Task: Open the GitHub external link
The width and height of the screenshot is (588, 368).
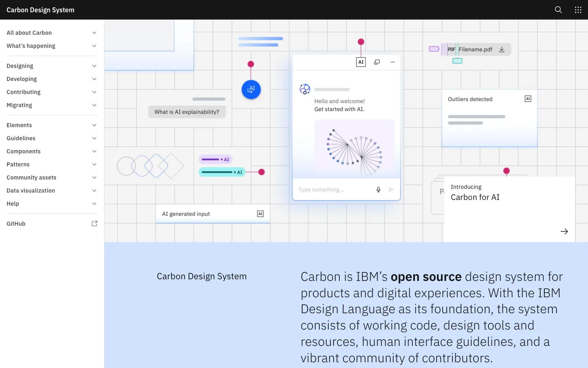Action: pyautogui.click(x=52, y=224)
